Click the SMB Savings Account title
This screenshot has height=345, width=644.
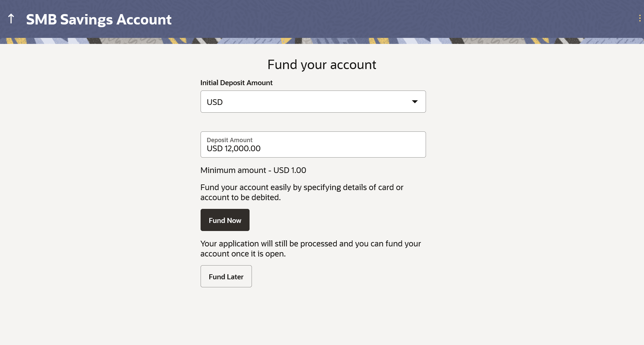tap(99, 19)
